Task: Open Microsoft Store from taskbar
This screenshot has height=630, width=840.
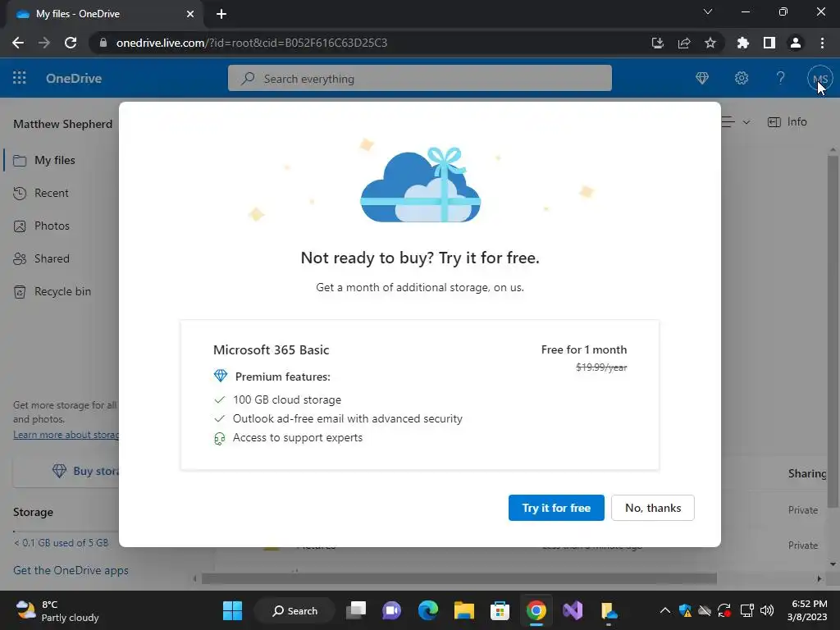Action: [500, 610]
